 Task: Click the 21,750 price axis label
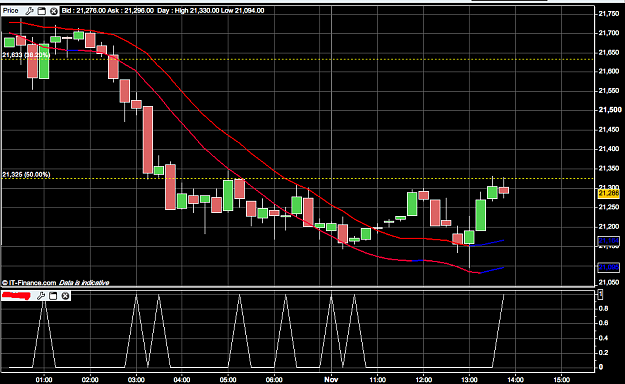(x=609, y=14)
